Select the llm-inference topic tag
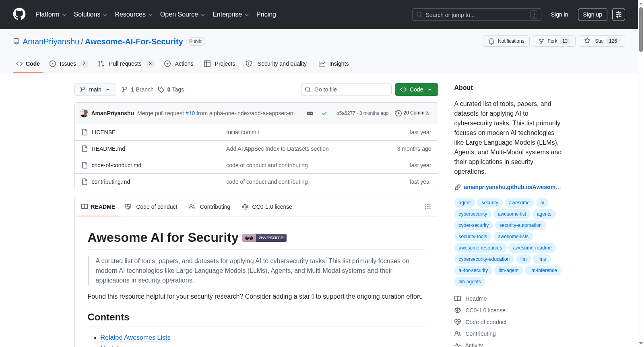Viewport: 644px width, 347px height. pyautogui.click(x=543, y=270)
